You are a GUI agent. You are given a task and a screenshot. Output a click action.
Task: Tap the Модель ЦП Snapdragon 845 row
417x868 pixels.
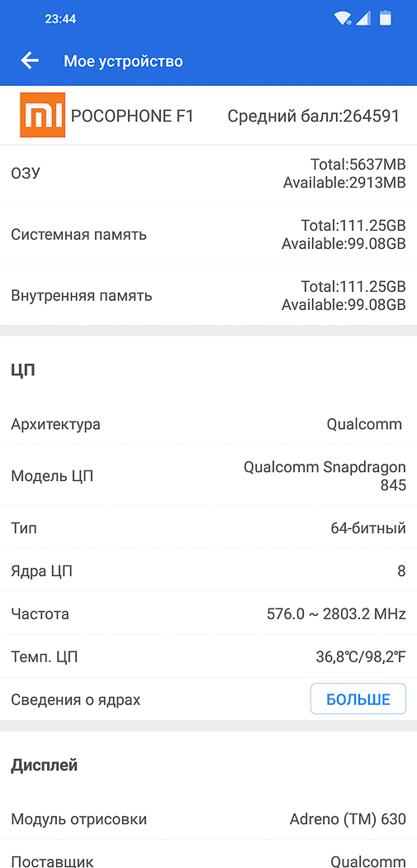tap(208, 475)
